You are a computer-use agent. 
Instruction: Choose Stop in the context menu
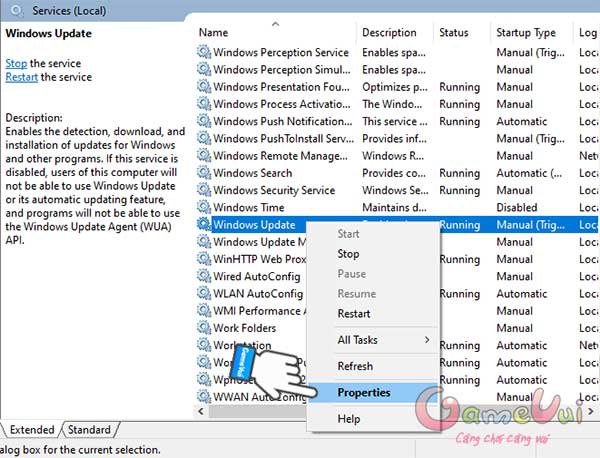pos(375,254)
